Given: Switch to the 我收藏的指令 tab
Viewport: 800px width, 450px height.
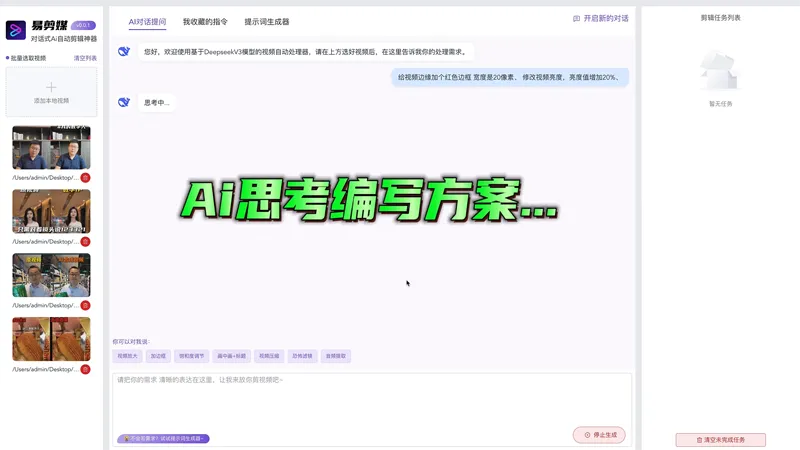Looking at the screenshot, I should 204,20.
